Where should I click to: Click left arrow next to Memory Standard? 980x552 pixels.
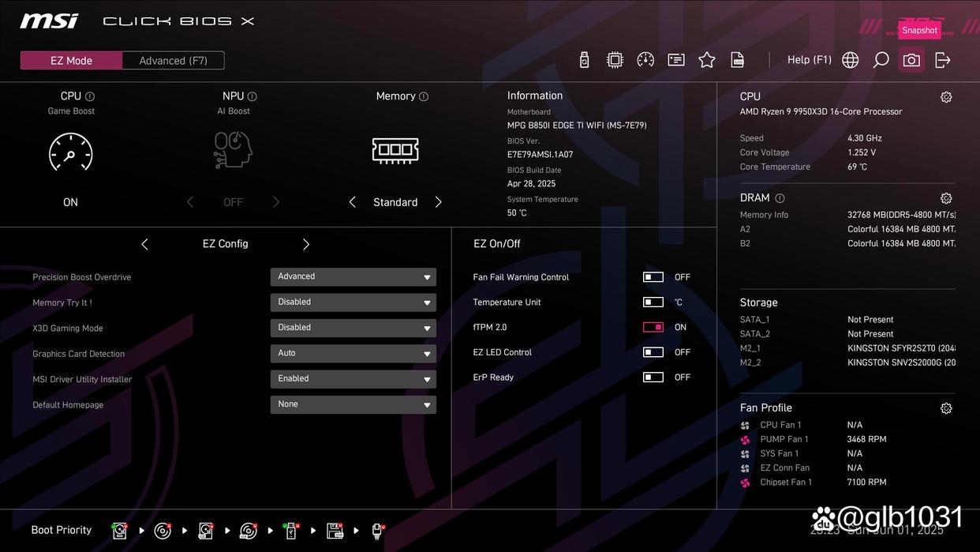click(353, 202)
